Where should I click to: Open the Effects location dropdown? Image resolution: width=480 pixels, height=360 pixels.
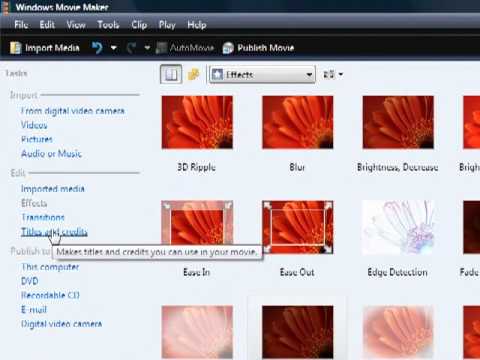262,74
